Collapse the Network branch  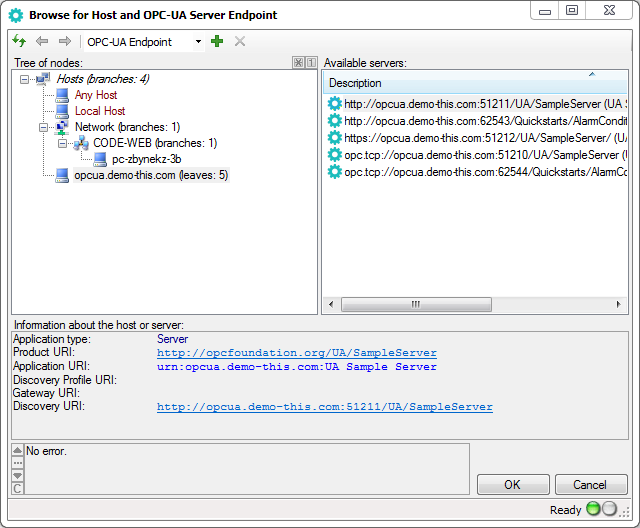tap(44, 127)
